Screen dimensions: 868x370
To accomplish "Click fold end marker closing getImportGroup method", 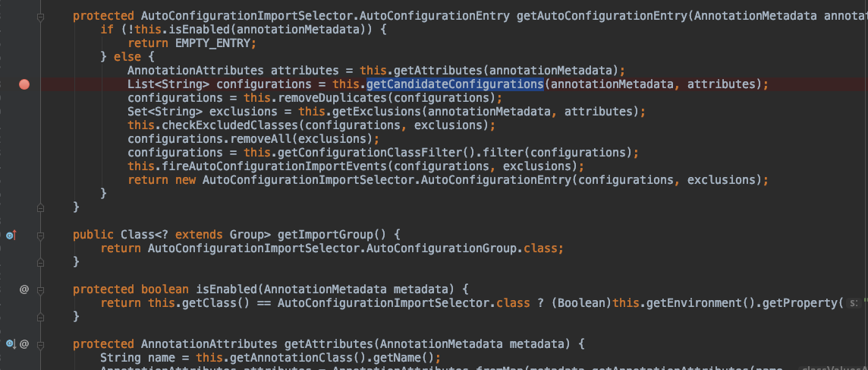I will coord(40,262).
